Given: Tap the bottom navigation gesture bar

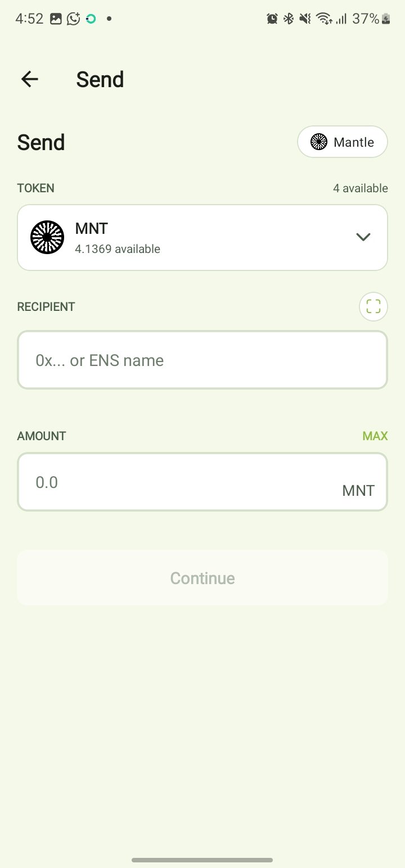Looking at the screenshot, I should [x=202, y=860].
